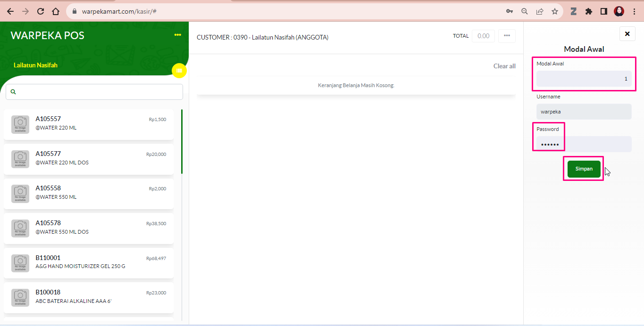Click the Simpan button
The height and width of the screenshot is (326, 644).
[584, 169]
